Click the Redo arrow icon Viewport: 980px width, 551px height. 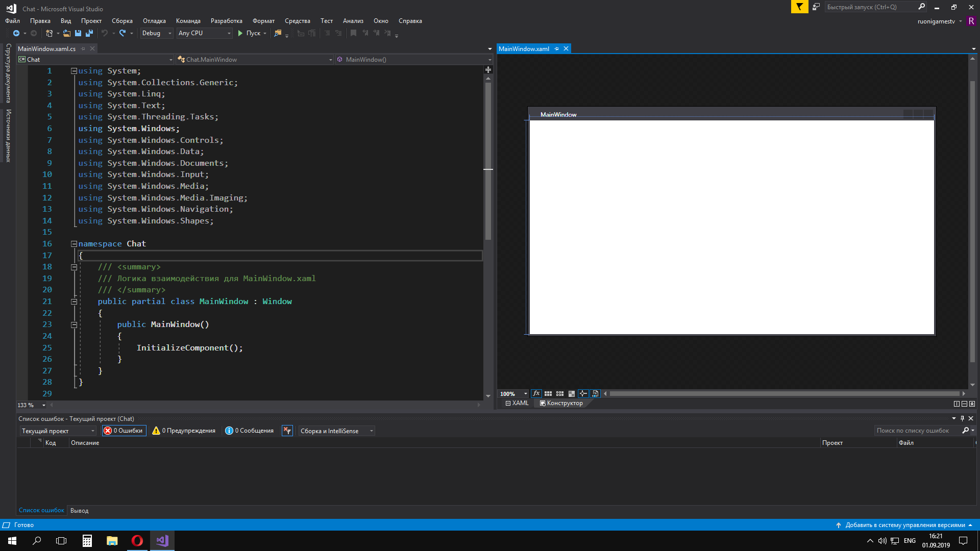click(x=122, y=33)
